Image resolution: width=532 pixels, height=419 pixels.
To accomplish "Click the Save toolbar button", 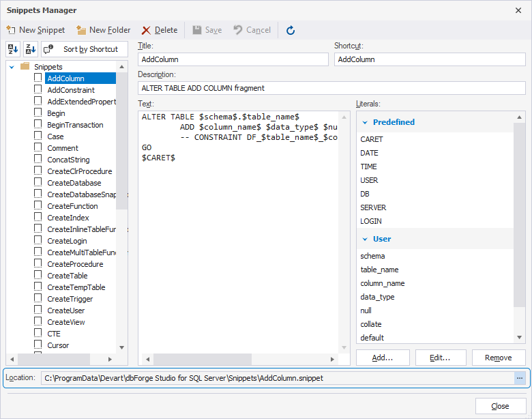I will click(207, 30).
